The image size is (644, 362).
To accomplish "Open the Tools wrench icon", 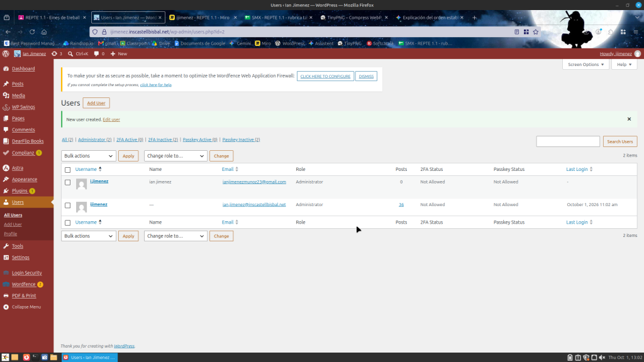I will point(6,246).
